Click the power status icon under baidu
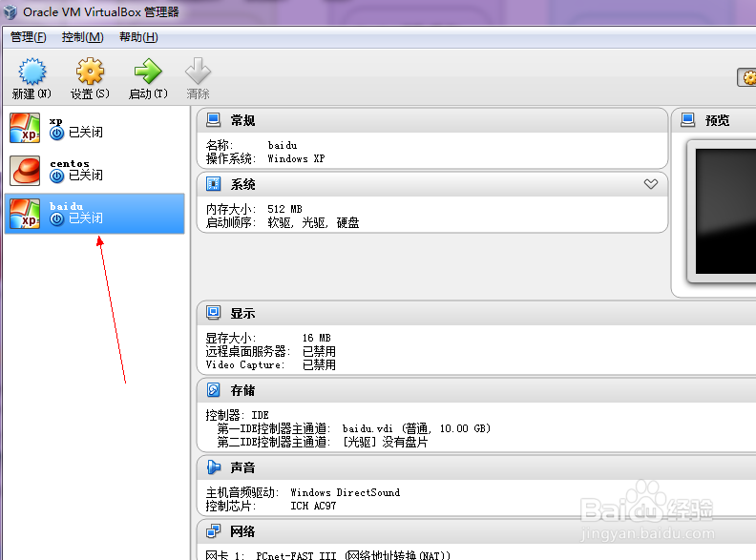 [57, 218]
